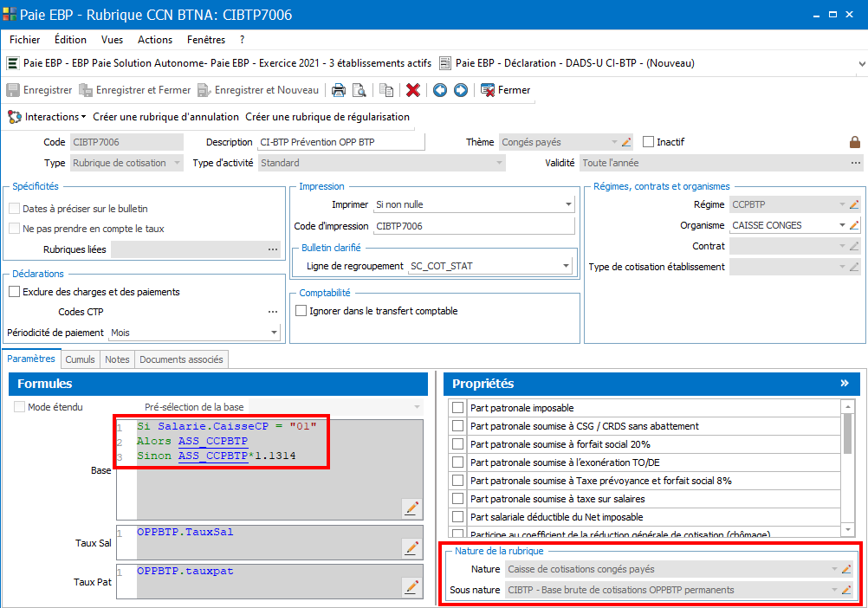The image size is (868, 608).
Task: Enable Mode étendu checkbox
Action: point(19,407)
